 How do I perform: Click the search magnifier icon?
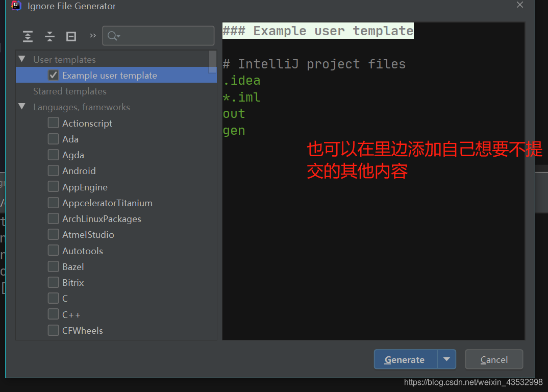(114, 36)
